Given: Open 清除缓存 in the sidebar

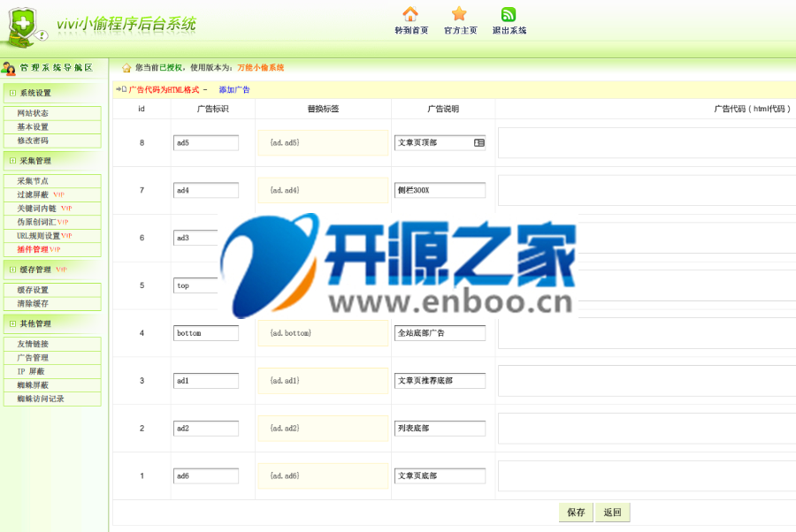Looking at the screenshot, I should 52,304.
